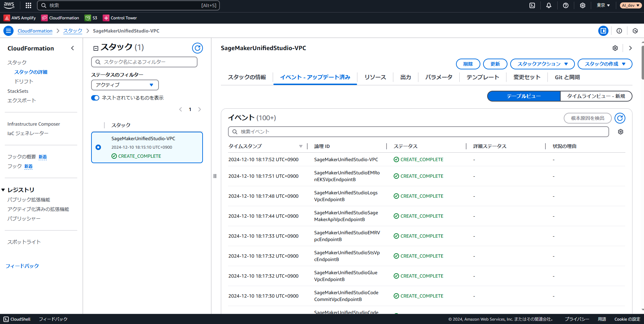Open the create stack dropdown
This screenshot has height=324, width=644.
coord(605,64)
